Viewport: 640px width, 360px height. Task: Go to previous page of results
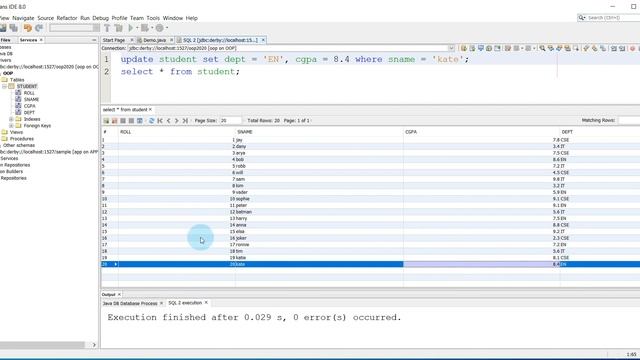point(168,121)
